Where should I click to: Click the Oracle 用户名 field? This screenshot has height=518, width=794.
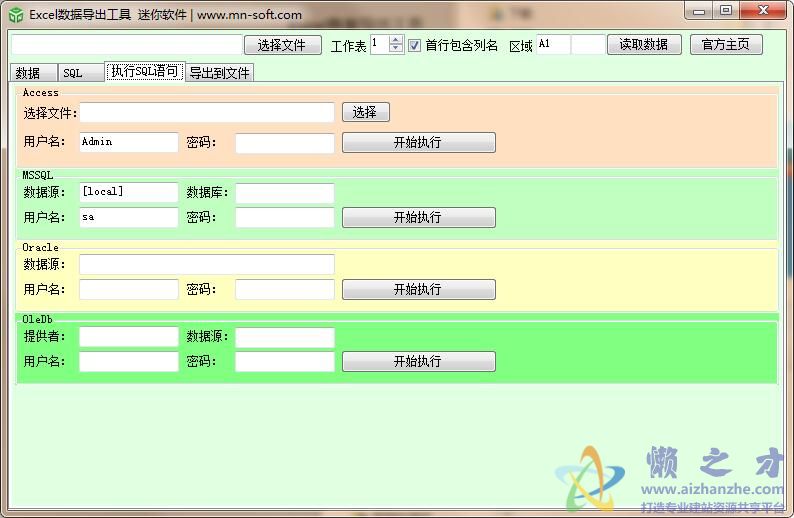[129, 289]
